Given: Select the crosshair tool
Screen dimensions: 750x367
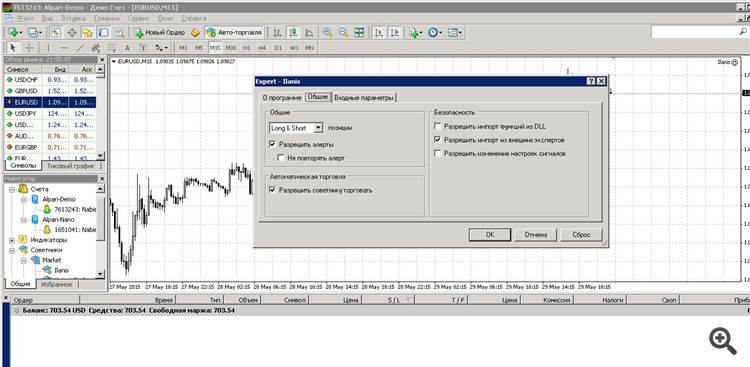Looking at the screenshot, I should [x=29, y=47].
